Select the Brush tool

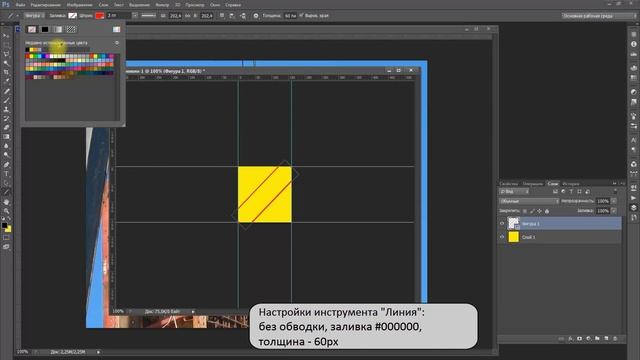[x=6, y=100]
